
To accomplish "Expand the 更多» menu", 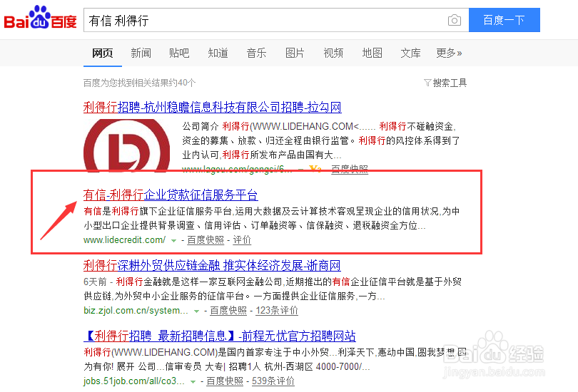I will click(x=449, y=53).
